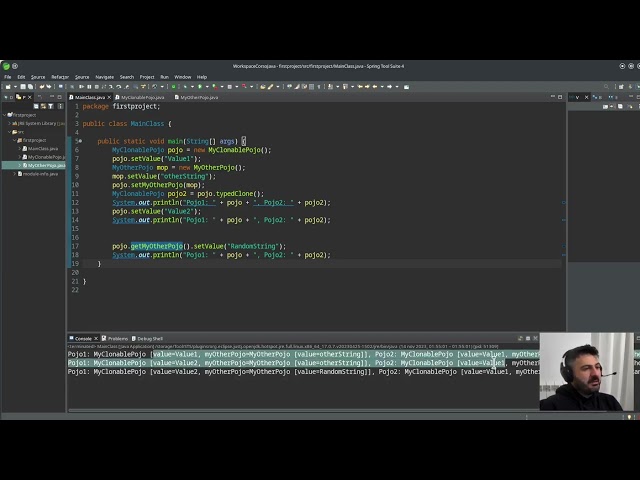Click the Save toolbar icon

point(23,87)
